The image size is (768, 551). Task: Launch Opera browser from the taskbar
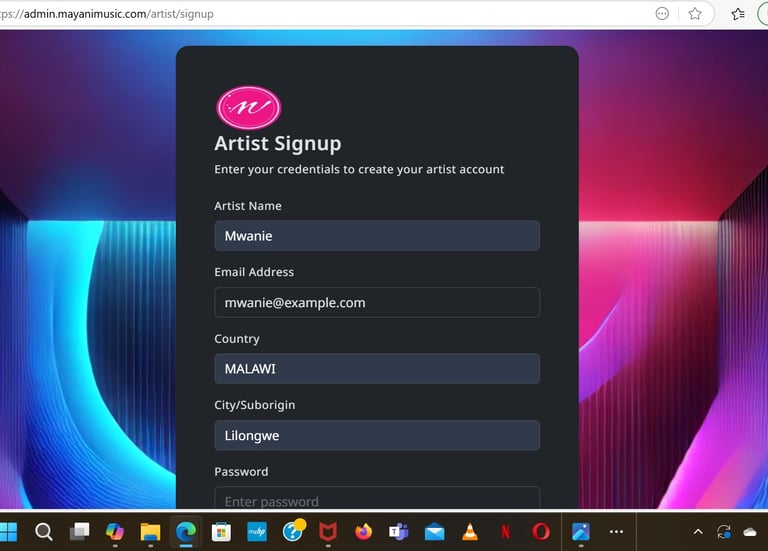(541, 531)
